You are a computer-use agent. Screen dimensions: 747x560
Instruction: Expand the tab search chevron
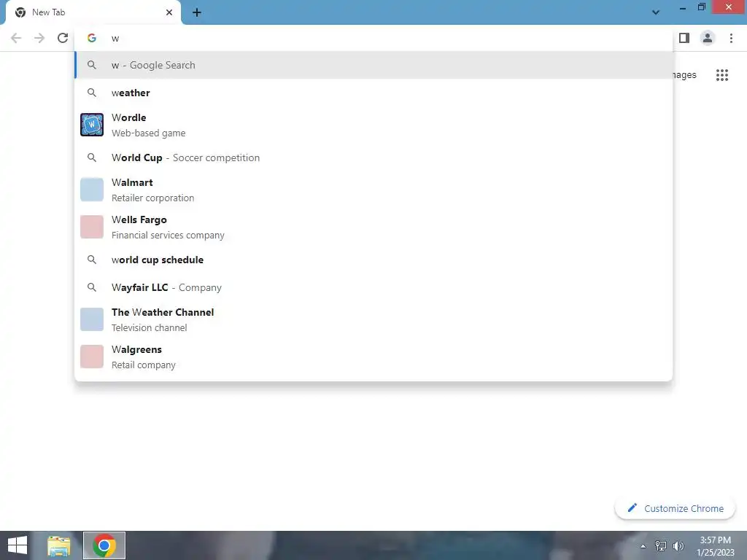656,12
